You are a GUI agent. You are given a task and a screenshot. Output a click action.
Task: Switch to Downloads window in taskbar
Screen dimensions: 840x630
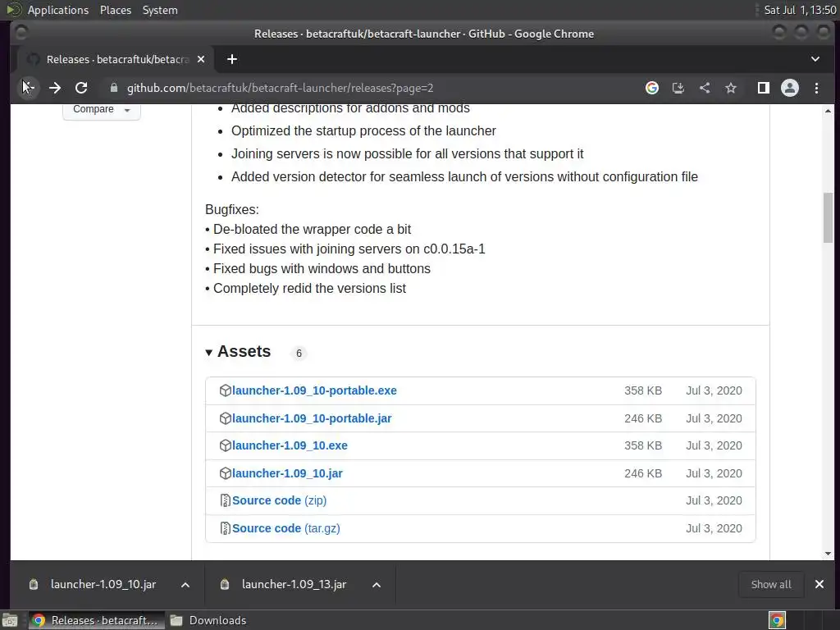pos(208,620)
